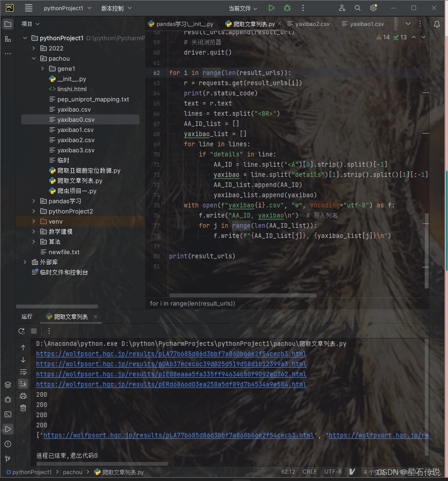
Task: Click CRLF line separator in status bar
Action: (309, 471)
